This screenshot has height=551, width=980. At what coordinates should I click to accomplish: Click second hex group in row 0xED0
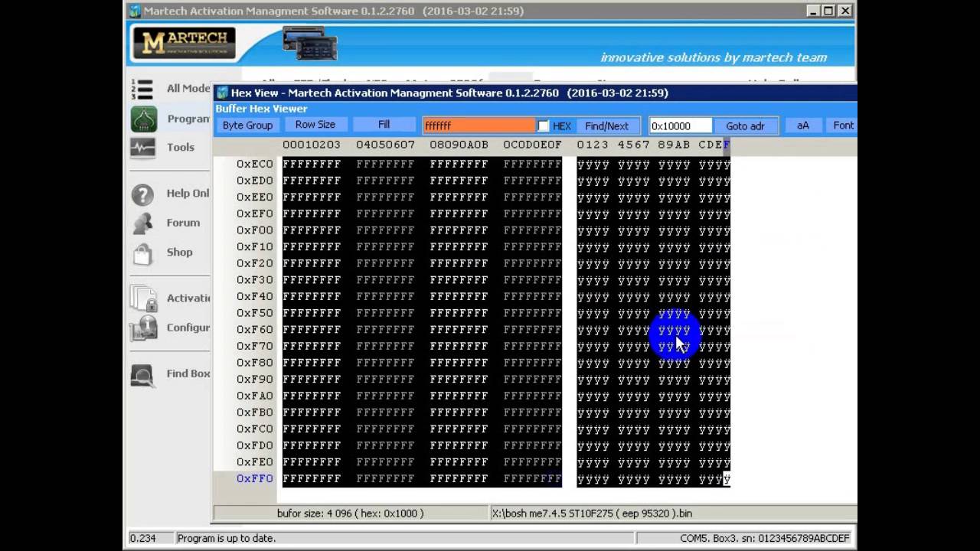coord(385,181)
